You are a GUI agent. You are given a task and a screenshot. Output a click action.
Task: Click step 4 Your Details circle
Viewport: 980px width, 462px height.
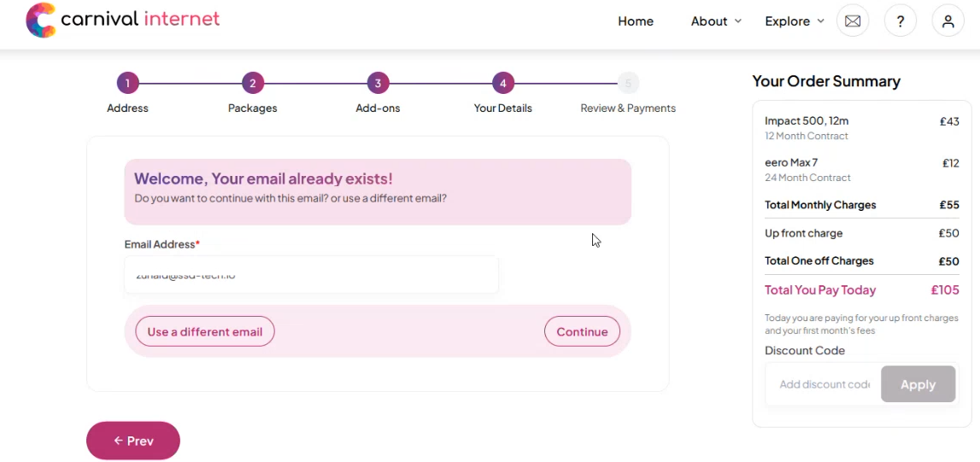pos(502,83)
